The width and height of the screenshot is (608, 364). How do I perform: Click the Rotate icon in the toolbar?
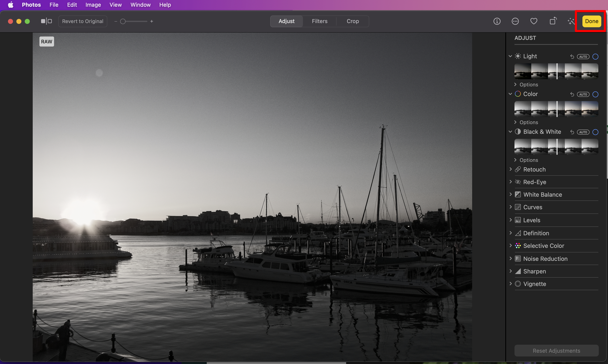pos(553,21)
